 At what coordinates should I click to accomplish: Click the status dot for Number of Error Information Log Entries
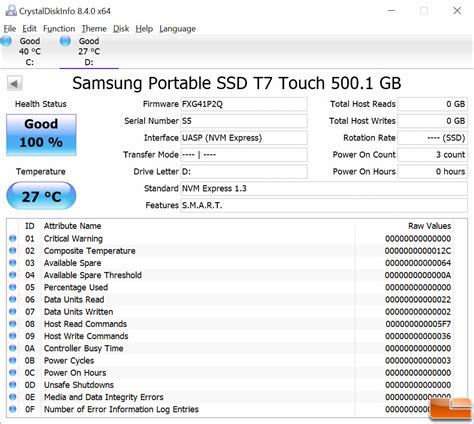[x=13, y=409]
